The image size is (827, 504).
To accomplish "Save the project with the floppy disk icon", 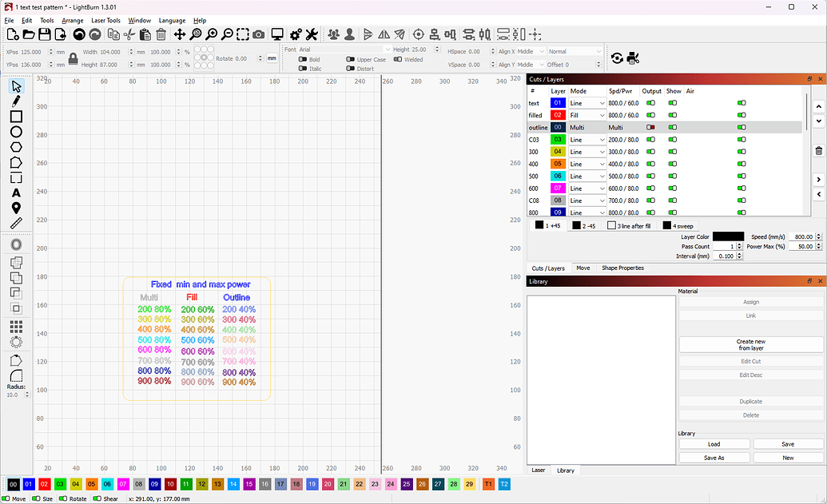I will click(x=45, y=35).
